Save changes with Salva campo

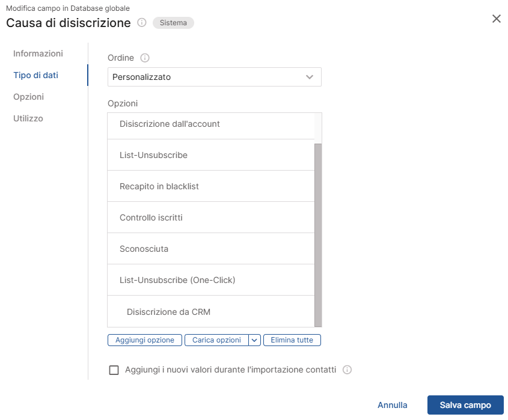[x=465, y=405]
